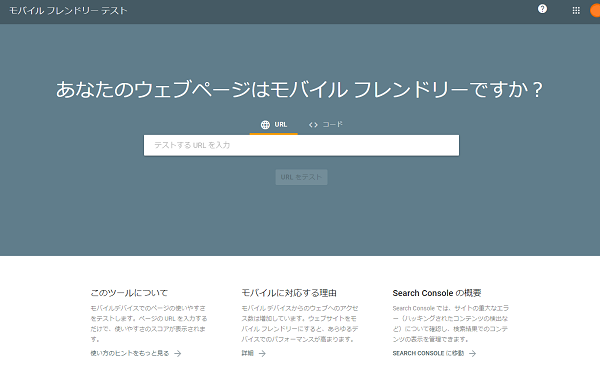Click the Search Console の概要 heading

(x=437, y=293)
